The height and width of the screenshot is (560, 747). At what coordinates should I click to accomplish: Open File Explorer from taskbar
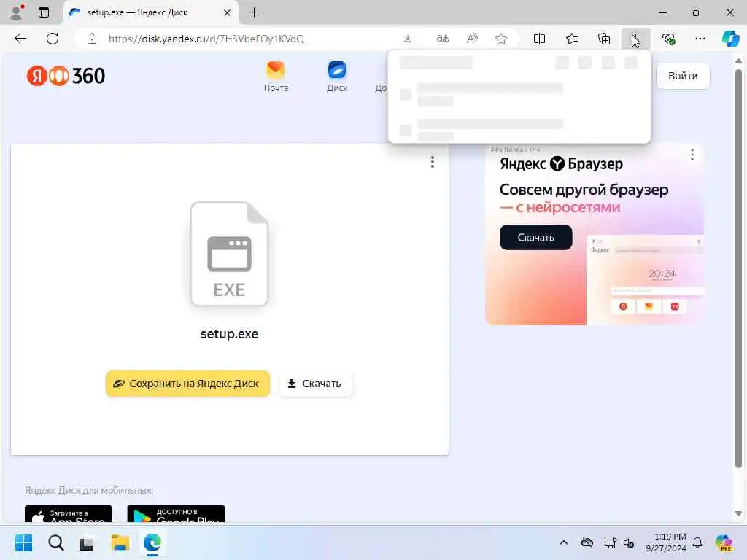coord(120,542)
